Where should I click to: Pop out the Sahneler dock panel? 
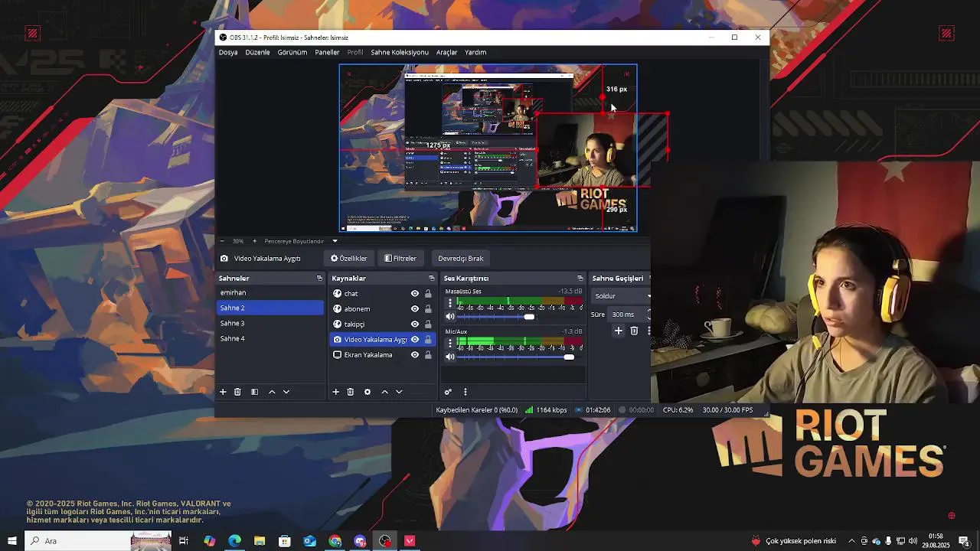[319, 279]
